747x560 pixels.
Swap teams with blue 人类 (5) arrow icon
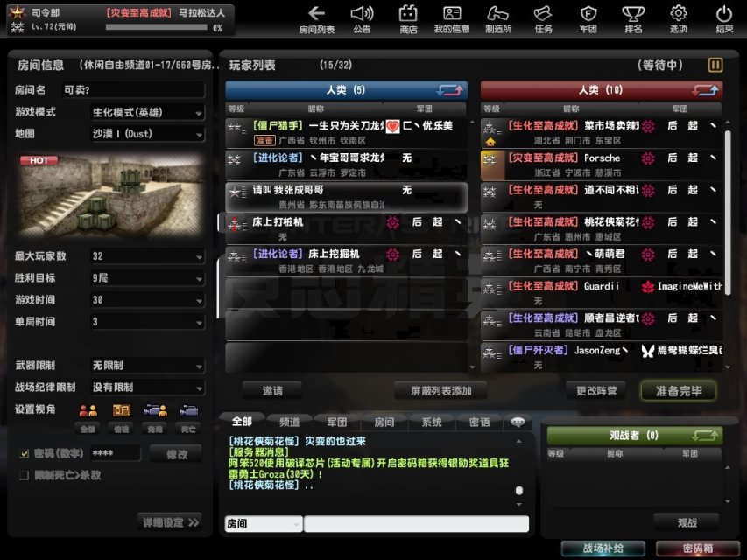450,90
